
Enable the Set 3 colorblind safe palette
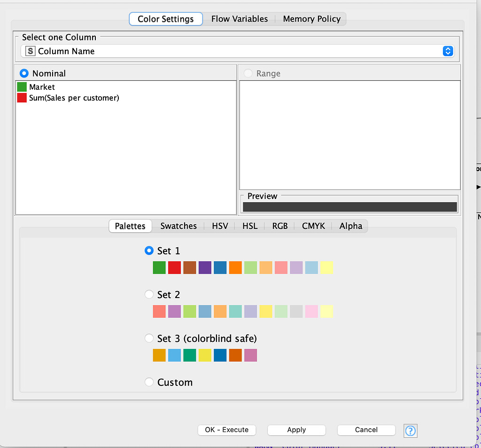[149, 338]
